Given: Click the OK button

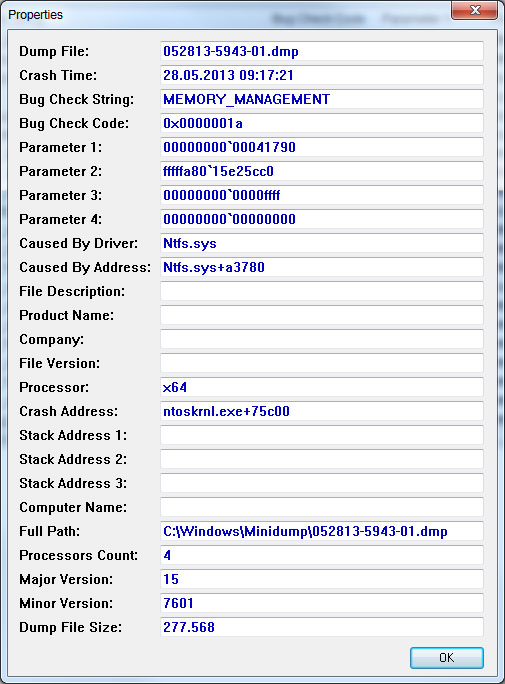Looking at the screenshot, I should 447,657.
